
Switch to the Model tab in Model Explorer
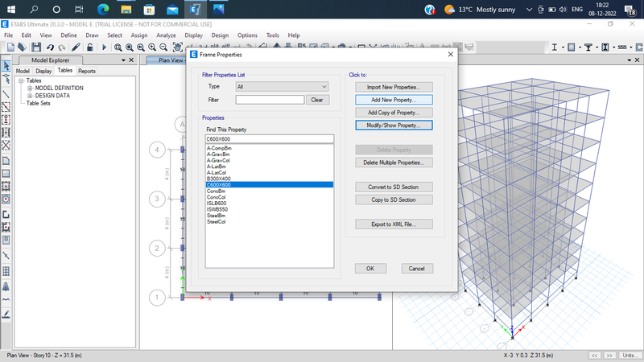23,71
